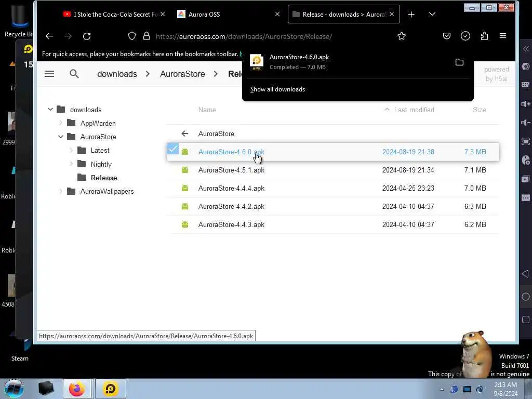Image resolution: width=532 pixels, height=399 pixels.
Task: Open the h5ai search magnifier
Action: 74,74
